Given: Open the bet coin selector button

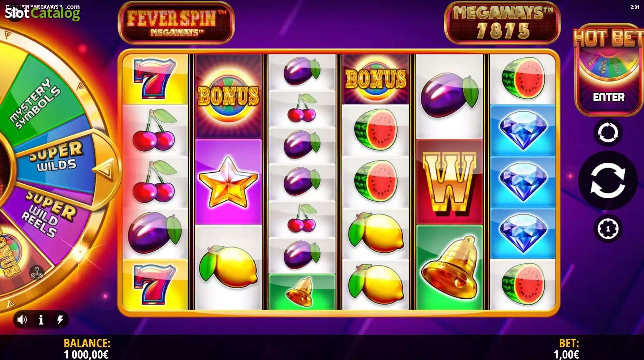Looking at the screenshot, I should coord(608,229).
